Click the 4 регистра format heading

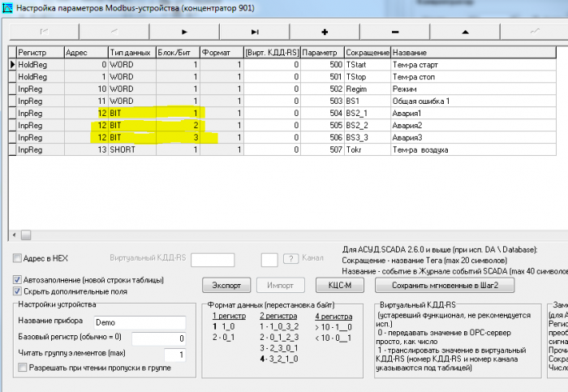[x=333, y=317]
